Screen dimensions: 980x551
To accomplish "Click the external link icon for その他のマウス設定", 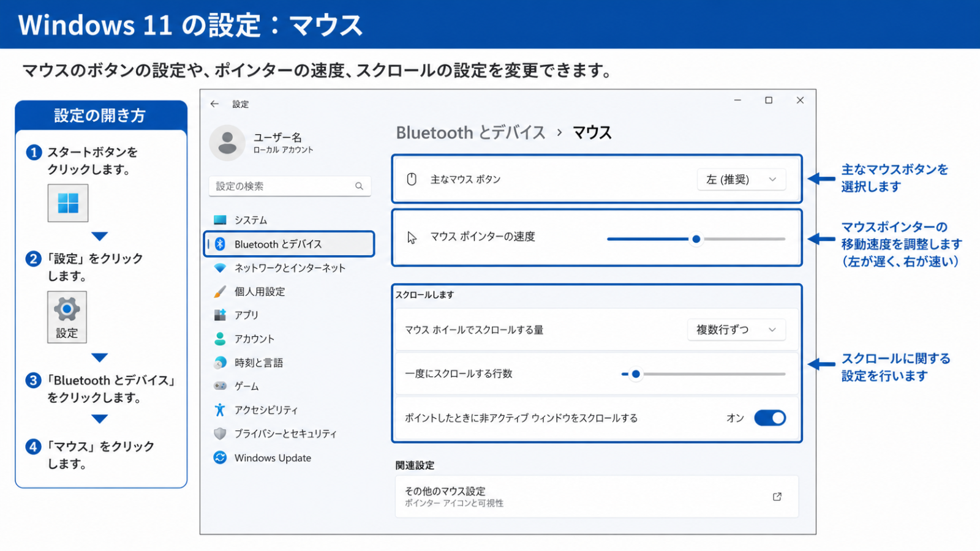I will tap(777, 497).
